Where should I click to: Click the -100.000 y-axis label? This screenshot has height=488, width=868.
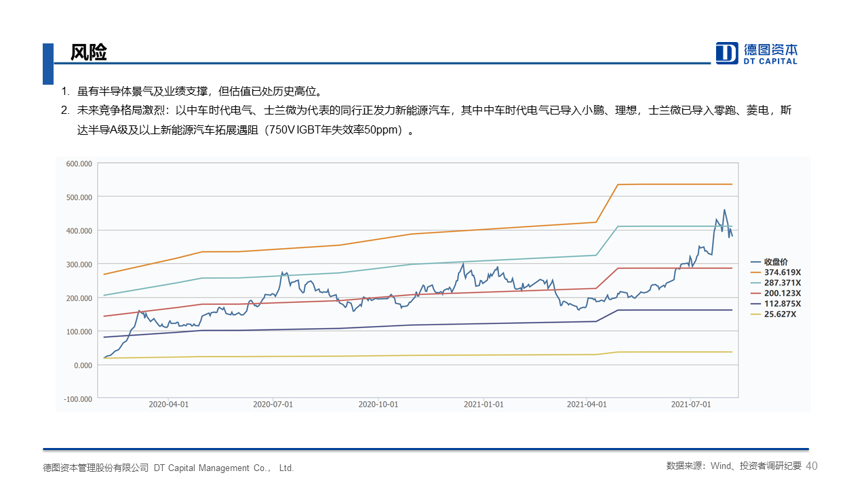pos(77,399)
